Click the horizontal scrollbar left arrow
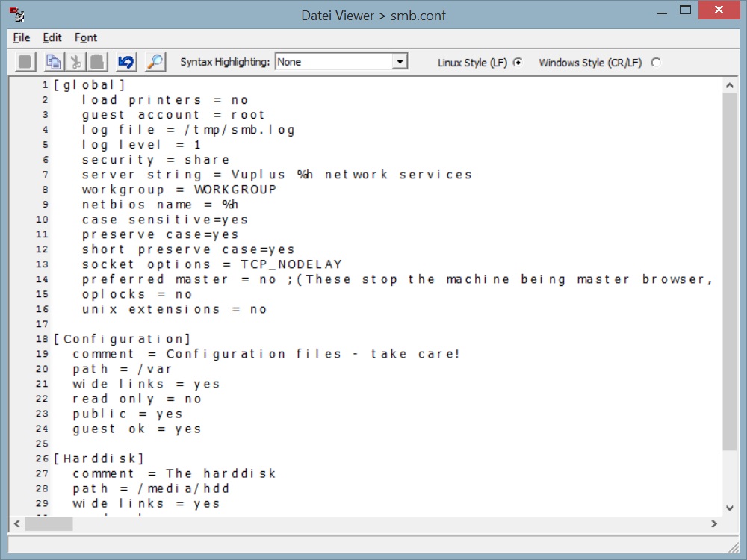The height and width of the screenshot is (560, 747). coord(17,524)
